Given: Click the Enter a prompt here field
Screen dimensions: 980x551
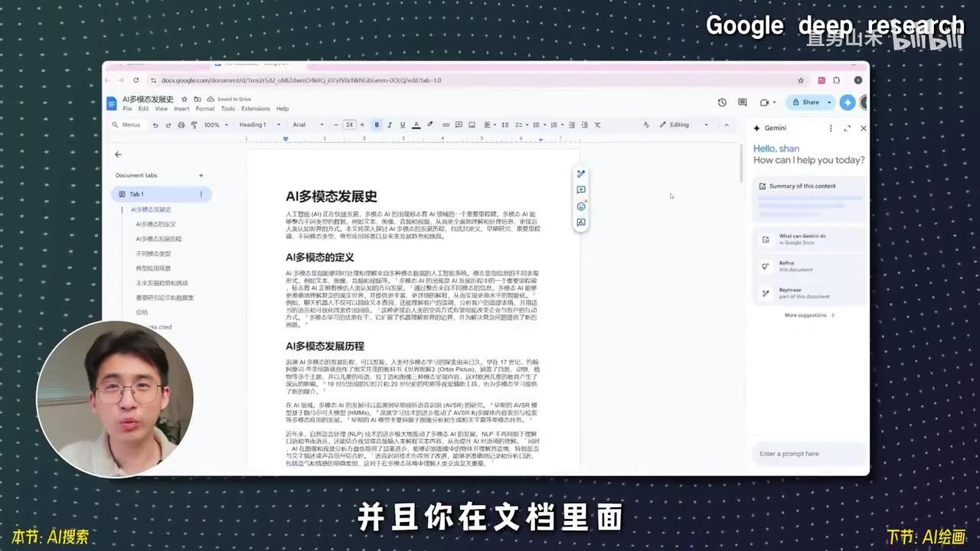Looking at the screenshot, I should 810,454.
